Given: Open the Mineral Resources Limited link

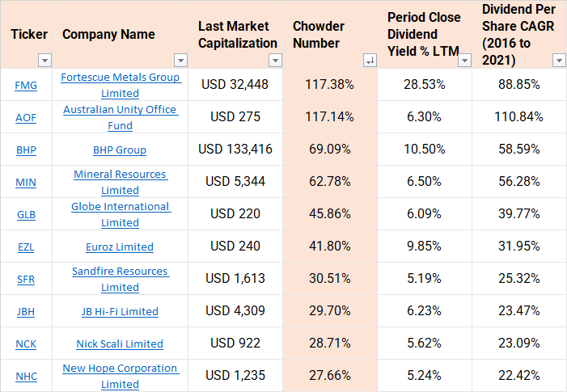Looking at the screenshot, I should (x=120, y=182).
